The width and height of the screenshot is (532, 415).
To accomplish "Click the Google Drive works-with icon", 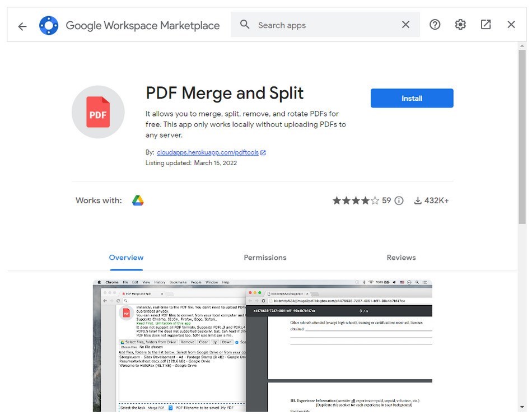I will (x=138, y=200).
